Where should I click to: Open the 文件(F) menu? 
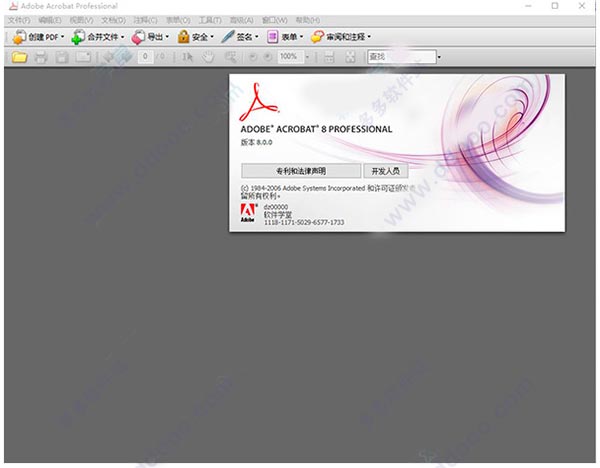(x=19, y=20)
